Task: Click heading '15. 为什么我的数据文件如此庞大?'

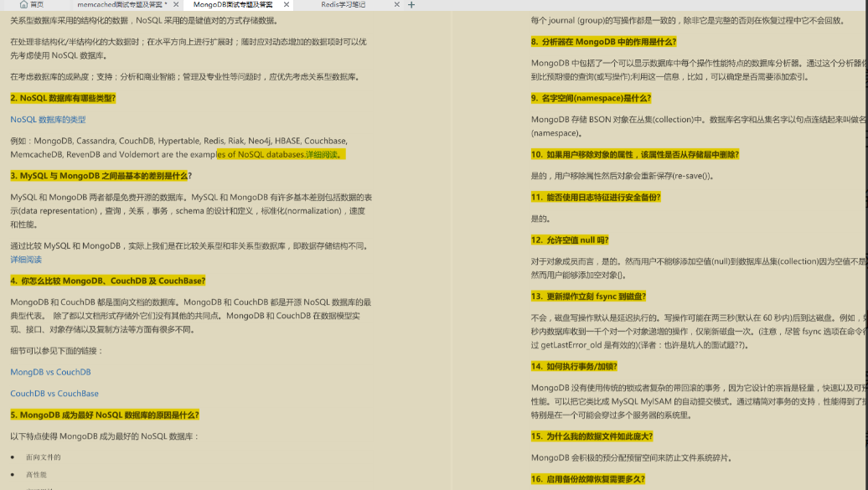Action: click(592, 436)
